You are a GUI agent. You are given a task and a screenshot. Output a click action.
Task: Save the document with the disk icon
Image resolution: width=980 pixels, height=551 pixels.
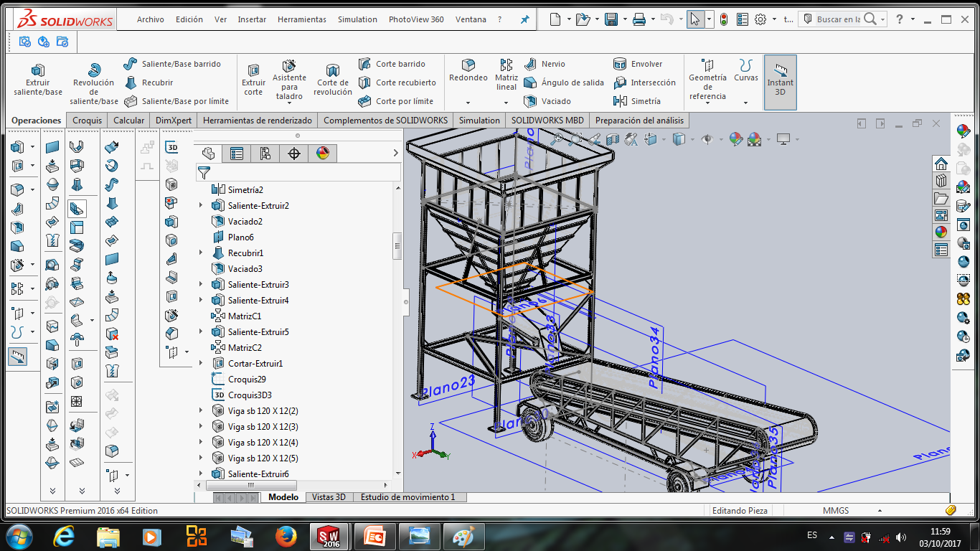(611, 19)
